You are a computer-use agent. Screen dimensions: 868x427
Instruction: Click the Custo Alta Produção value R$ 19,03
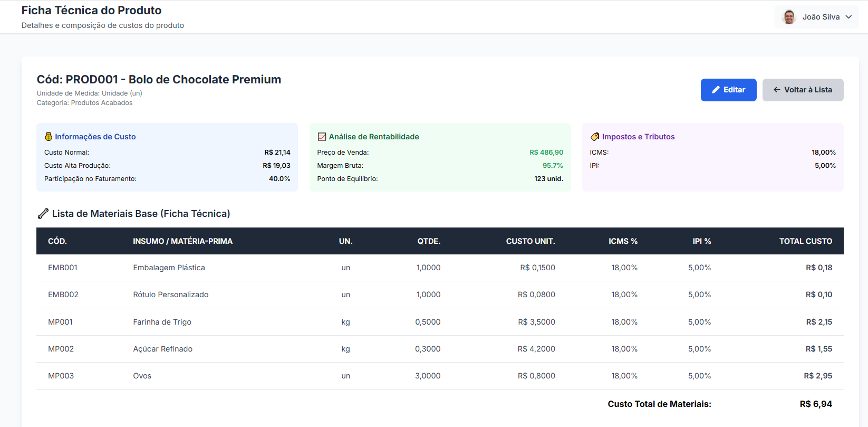pyautogui.click(x=277, y=166)
